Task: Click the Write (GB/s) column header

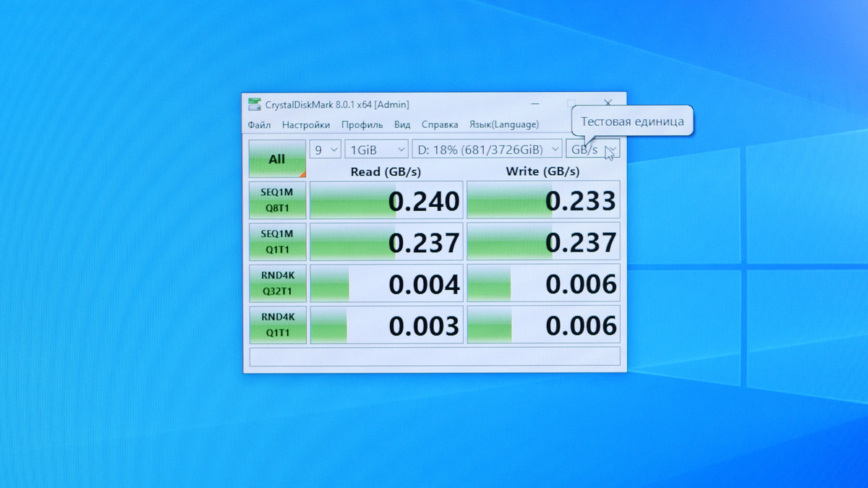Action: click(542, 171)
